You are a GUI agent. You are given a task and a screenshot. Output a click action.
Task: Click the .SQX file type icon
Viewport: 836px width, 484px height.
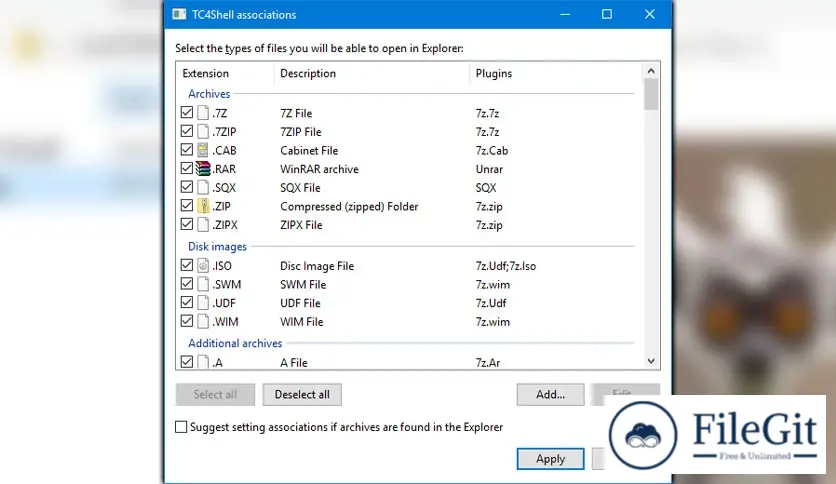[x=203, y=187]
